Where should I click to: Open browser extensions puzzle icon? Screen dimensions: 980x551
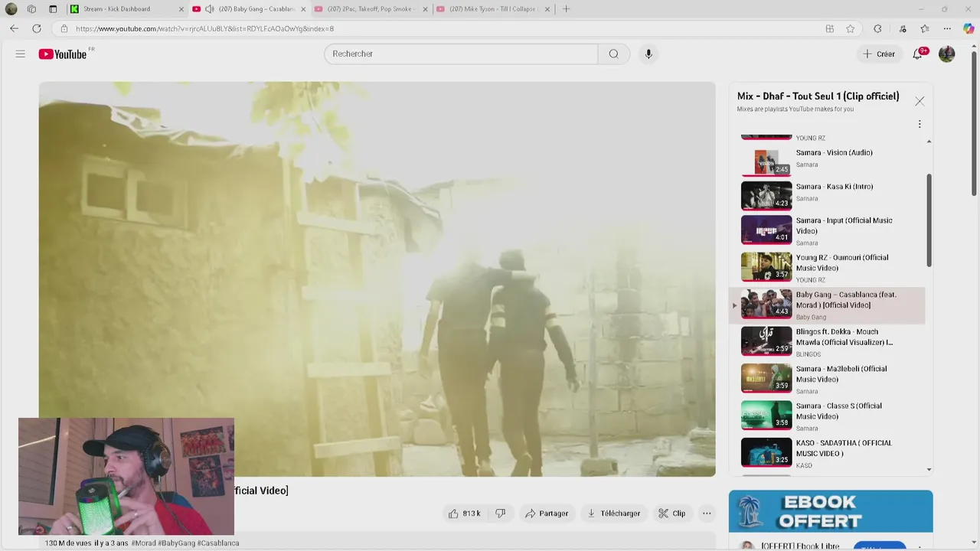coord(877,28)
